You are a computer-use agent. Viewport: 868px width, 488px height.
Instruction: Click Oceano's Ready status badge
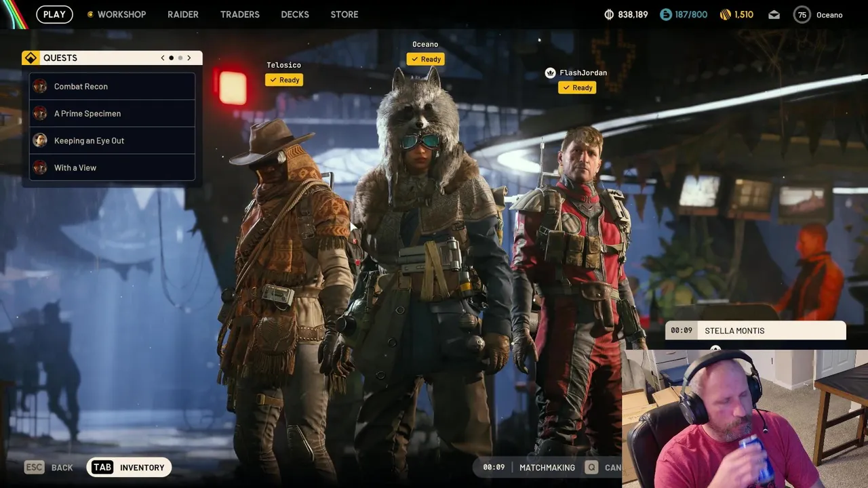[425, 59]
